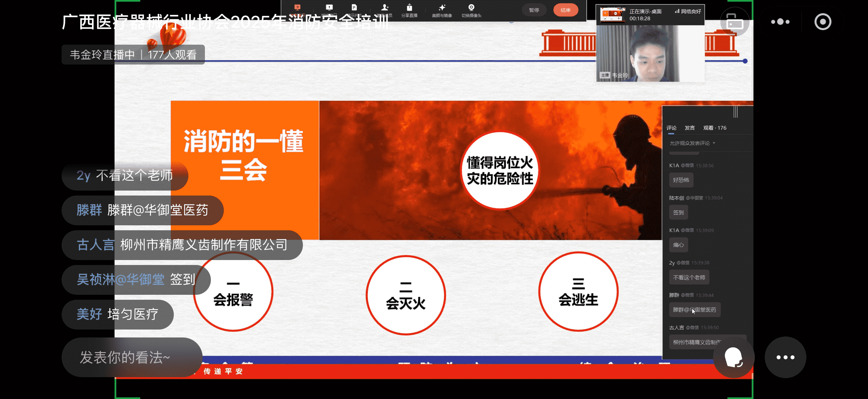Switch to the 发言 tab
The width and height of the screenshot is (868, 399).
coord(690,128)
